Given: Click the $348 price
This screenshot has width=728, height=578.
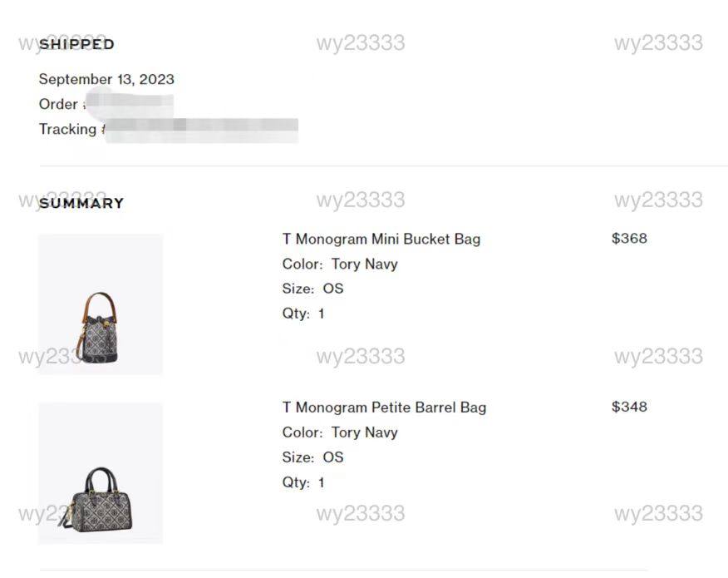Looking at the screenshot, I should (629, 407).
